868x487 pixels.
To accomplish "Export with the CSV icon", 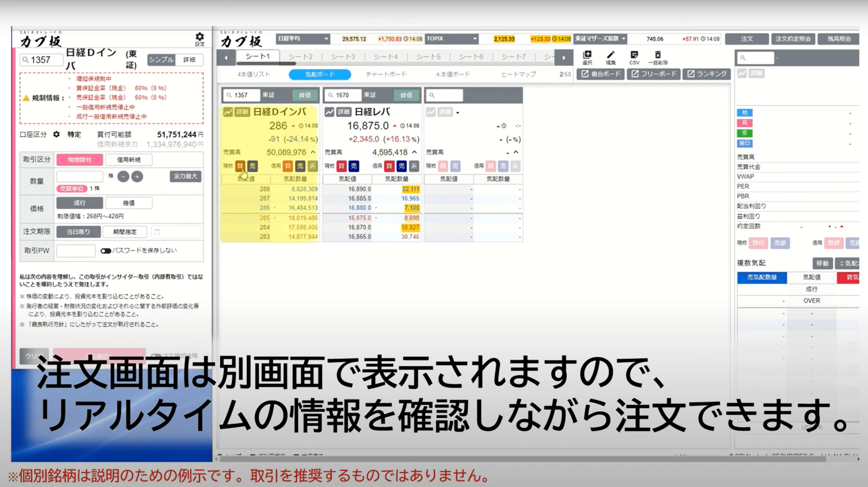I will click(x=634, y=57).
